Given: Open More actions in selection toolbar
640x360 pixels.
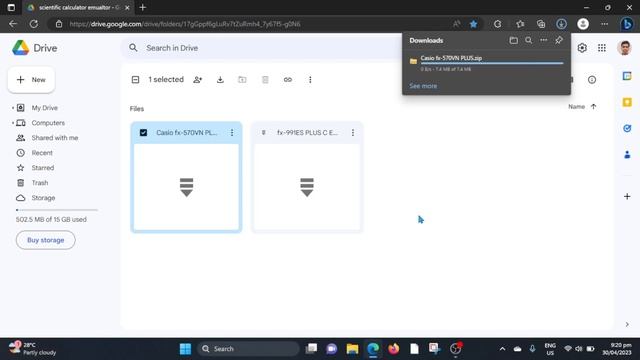Looking at the screenshot, I should point(310,80).
